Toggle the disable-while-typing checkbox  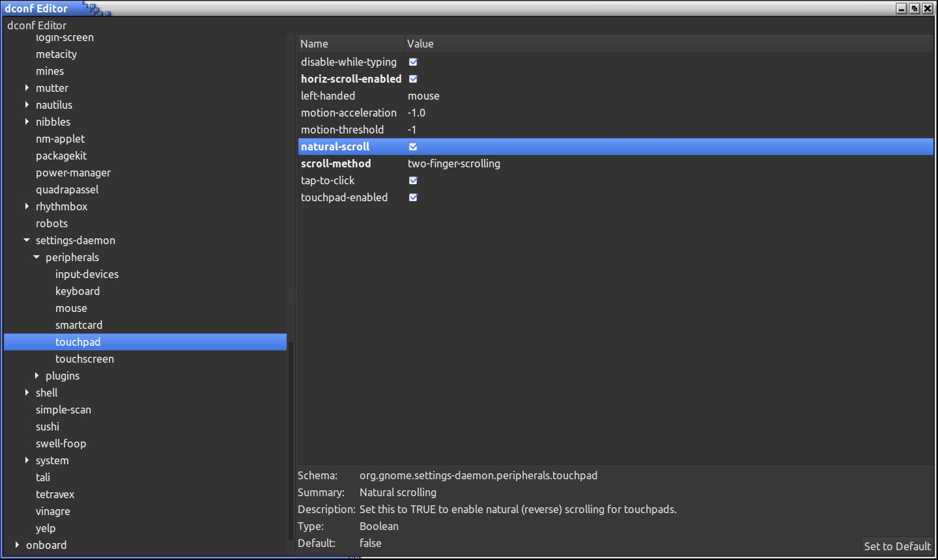(413, 62)
